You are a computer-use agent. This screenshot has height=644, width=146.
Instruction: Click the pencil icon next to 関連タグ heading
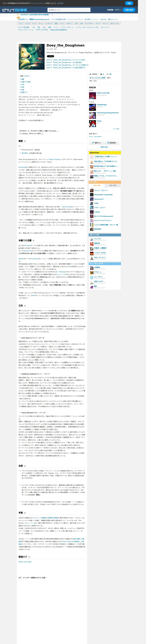[x=29, y=557]
